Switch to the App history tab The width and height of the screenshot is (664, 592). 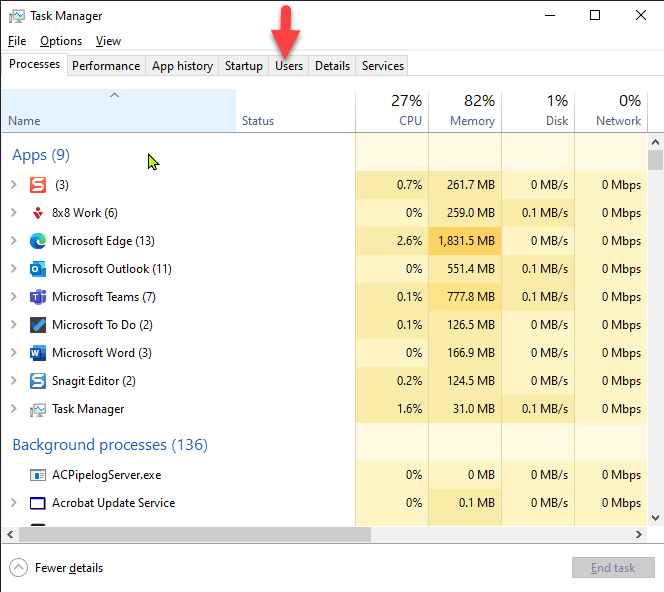coord(182,66)
